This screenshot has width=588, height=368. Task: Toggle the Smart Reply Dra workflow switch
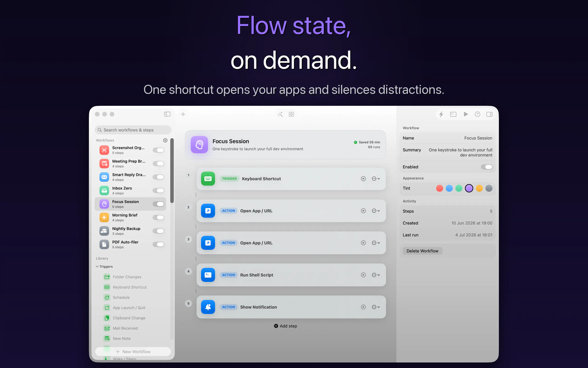coord(158,177)
